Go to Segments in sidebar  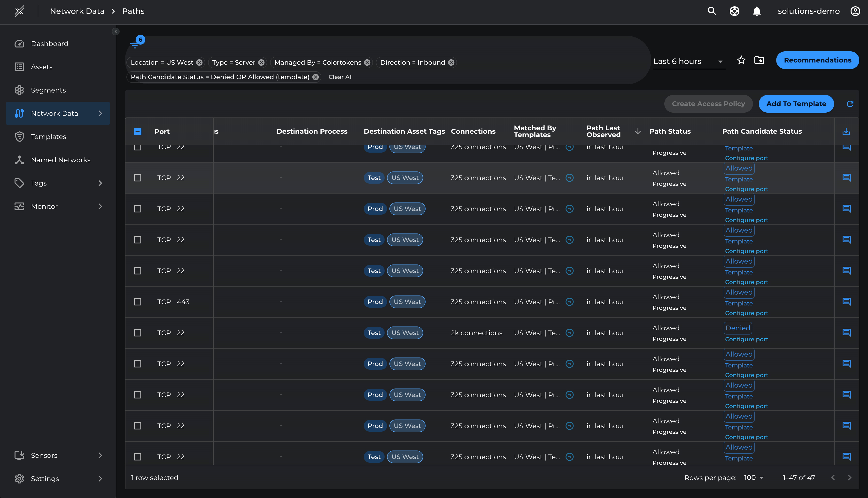[x=48, y=90]
